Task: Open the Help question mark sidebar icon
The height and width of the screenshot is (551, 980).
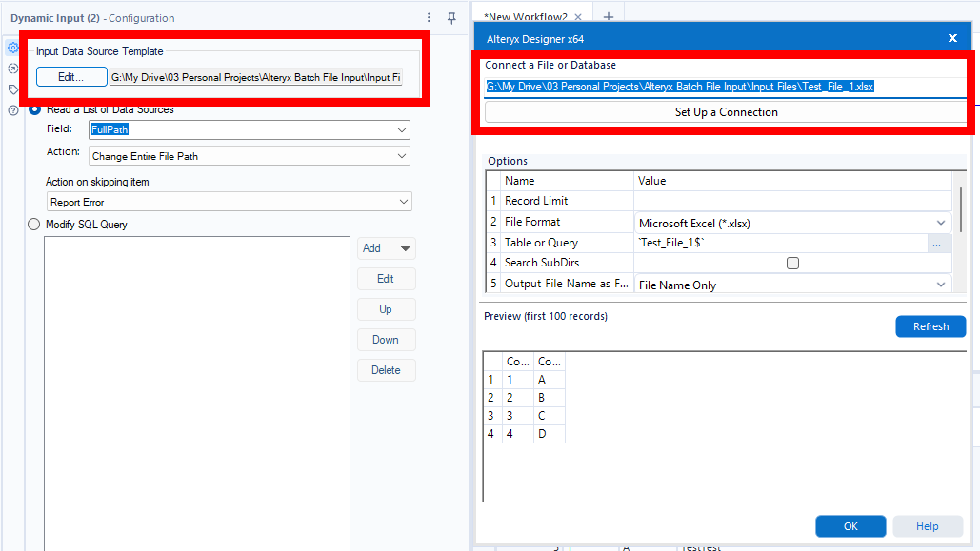Action: point(13,108)
